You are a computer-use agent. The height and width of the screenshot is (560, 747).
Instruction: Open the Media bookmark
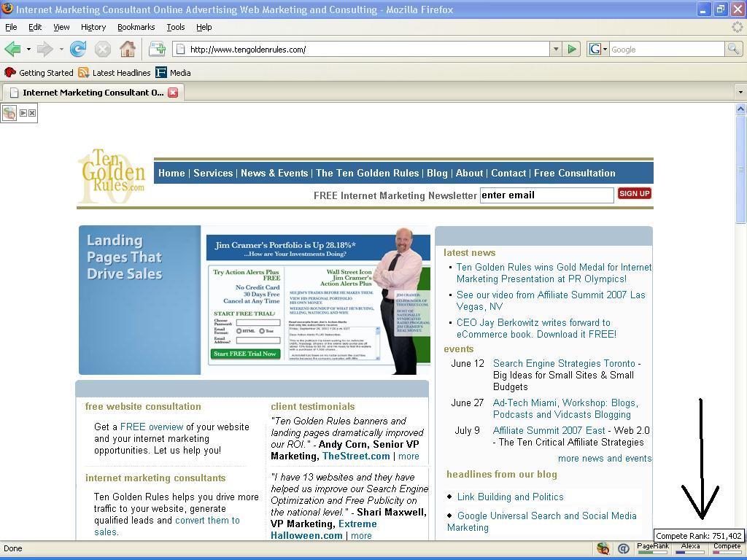pyautogui.click(x=174, y=72)
